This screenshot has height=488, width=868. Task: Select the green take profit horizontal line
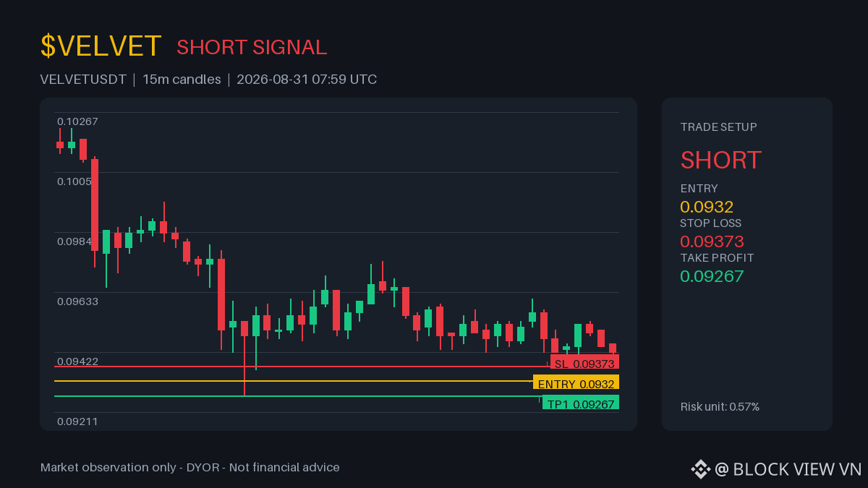coord(298,396)
